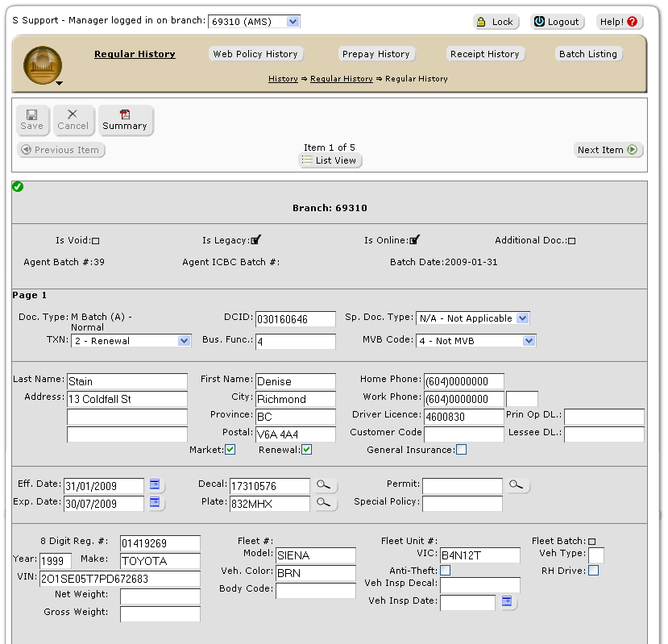
Task: Expand the branch 69310 (AMS) dropdown
Action: [293, 22]
